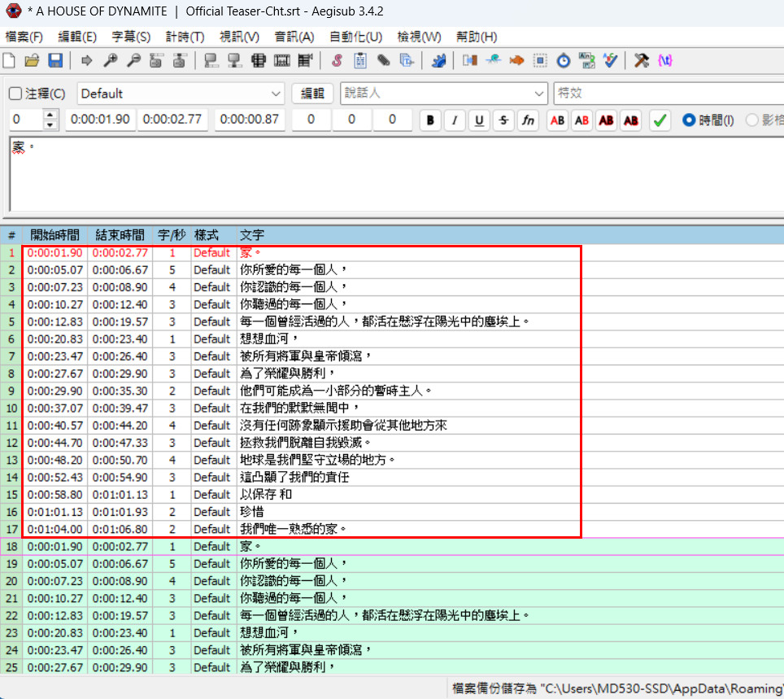Screen dimensions: 784x699
Task: Toggle strikethrough formatting button
Action: (x=503, y=120)
